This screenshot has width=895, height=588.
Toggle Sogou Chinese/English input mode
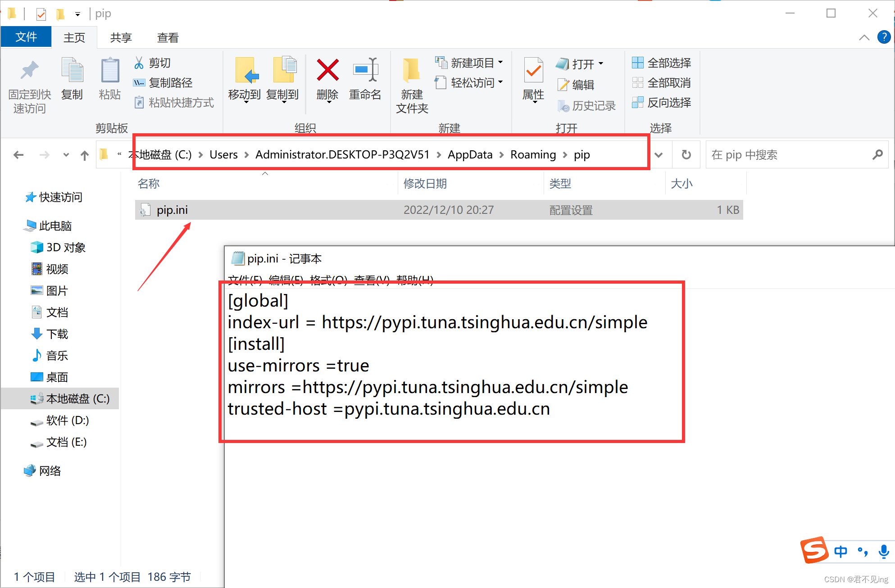tap(840, 551)
